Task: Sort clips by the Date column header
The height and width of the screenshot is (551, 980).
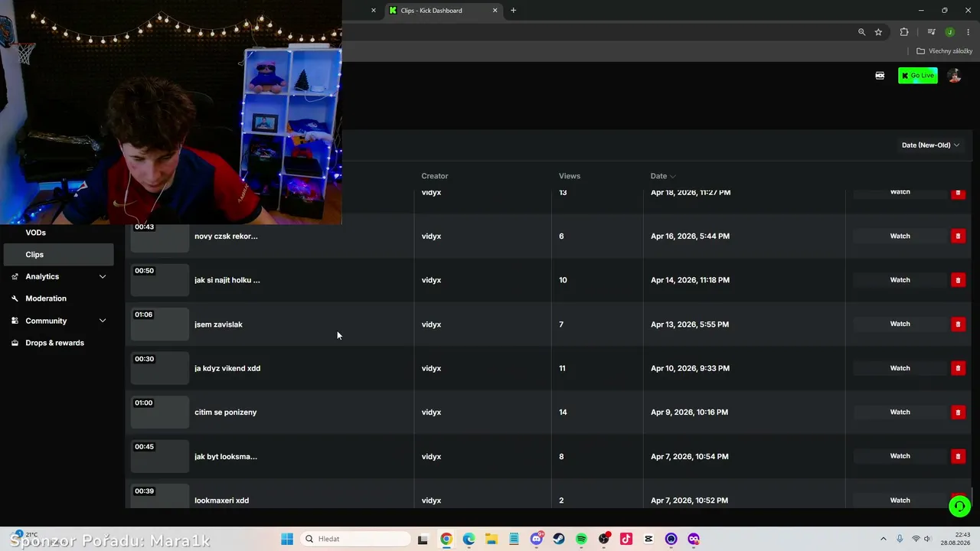Action: pyautogui.click(x=662, y=176)
